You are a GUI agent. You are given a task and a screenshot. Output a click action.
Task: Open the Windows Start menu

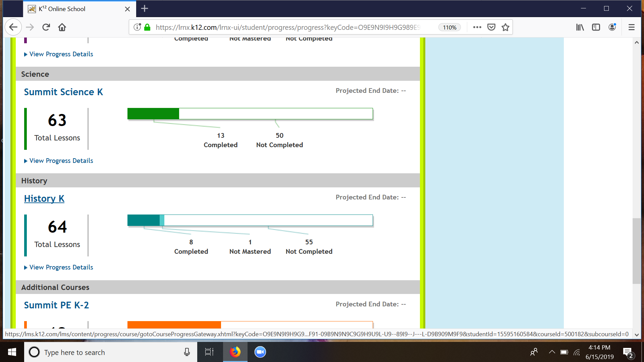point(12,352)
